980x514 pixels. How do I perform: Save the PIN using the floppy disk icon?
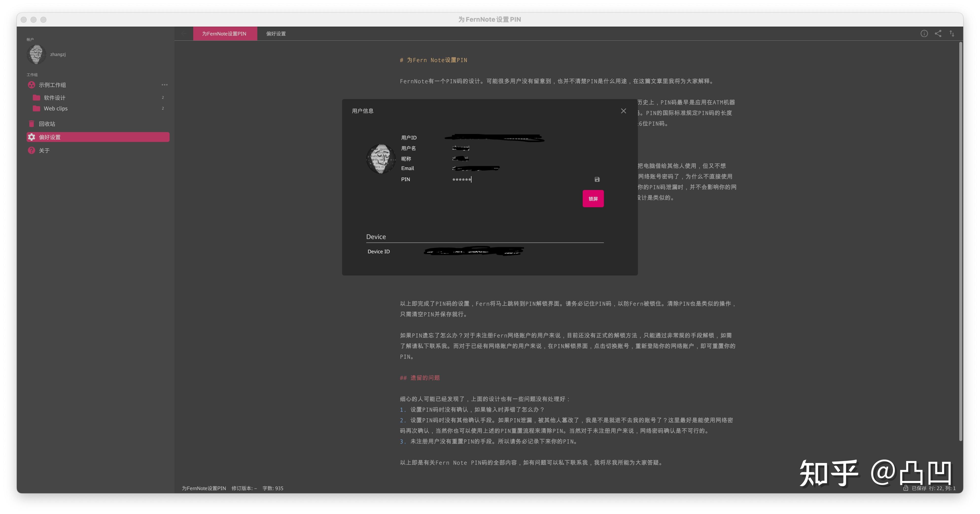click(596, 179)
